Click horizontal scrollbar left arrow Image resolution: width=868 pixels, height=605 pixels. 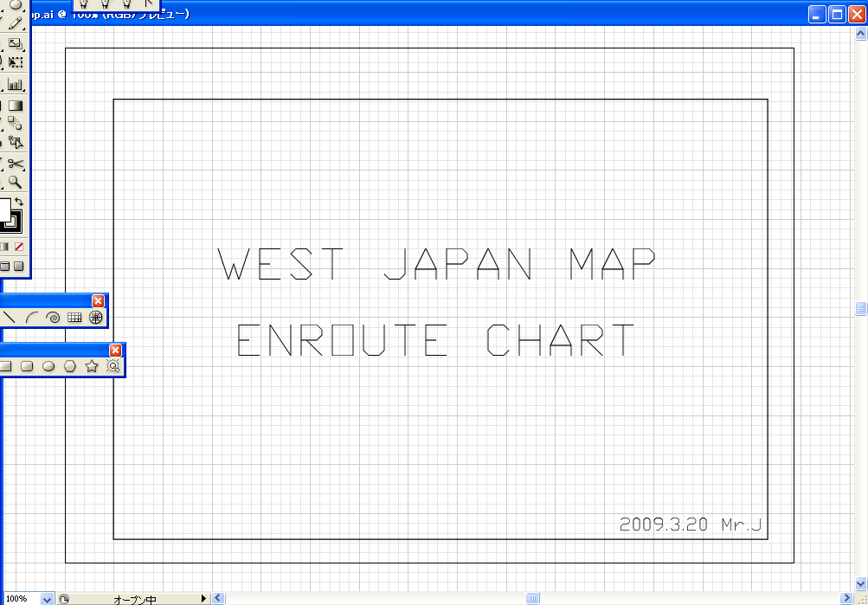(x=219, y=598)
